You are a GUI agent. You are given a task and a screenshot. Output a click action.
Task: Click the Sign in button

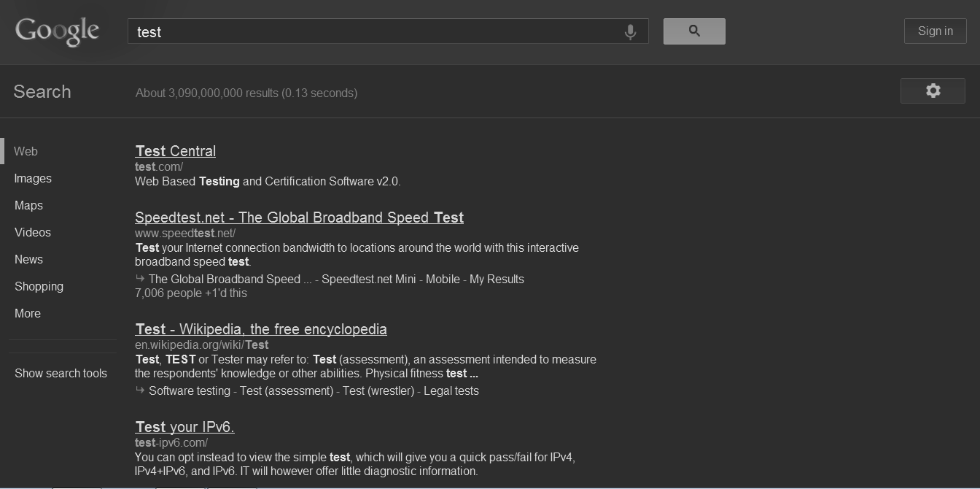(x=935, y=31)
